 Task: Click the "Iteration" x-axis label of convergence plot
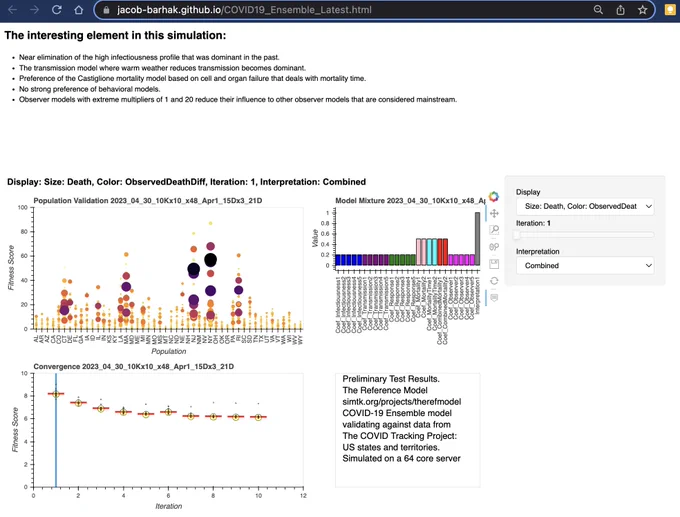[169, 506]
